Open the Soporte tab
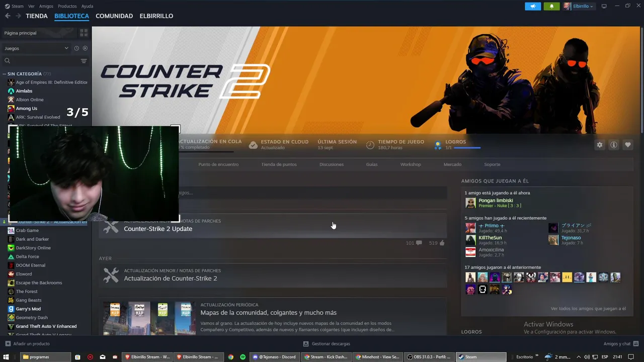This screenshot has width=644, height=362. 492,164
